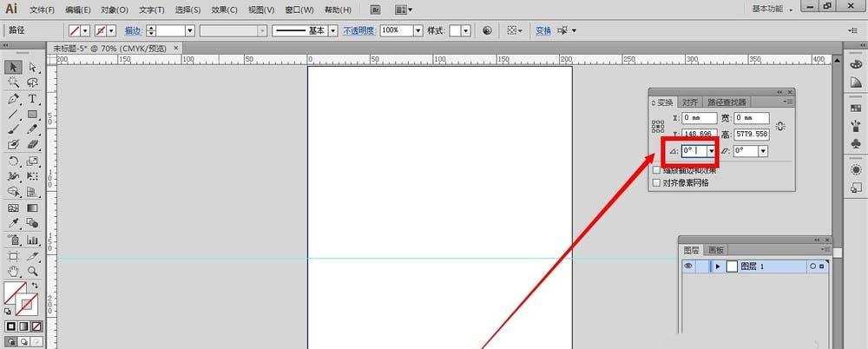Activate the Hand tool

click(14, 272)
